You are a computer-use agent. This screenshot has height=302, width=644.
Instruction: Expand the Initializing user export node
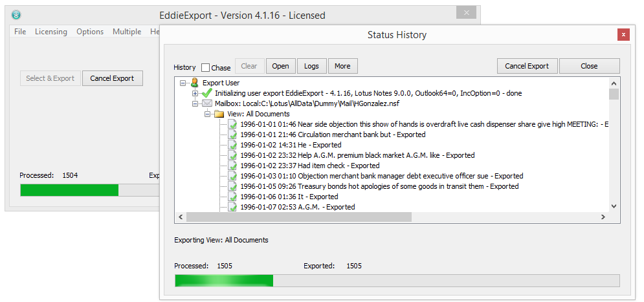pos(195,93)
